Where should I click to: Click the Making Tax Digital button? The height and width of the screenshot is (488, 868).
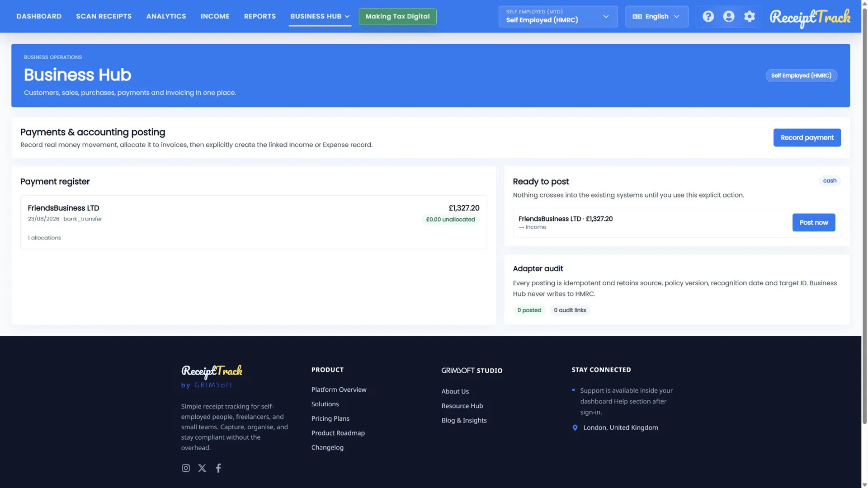(397, 16)
